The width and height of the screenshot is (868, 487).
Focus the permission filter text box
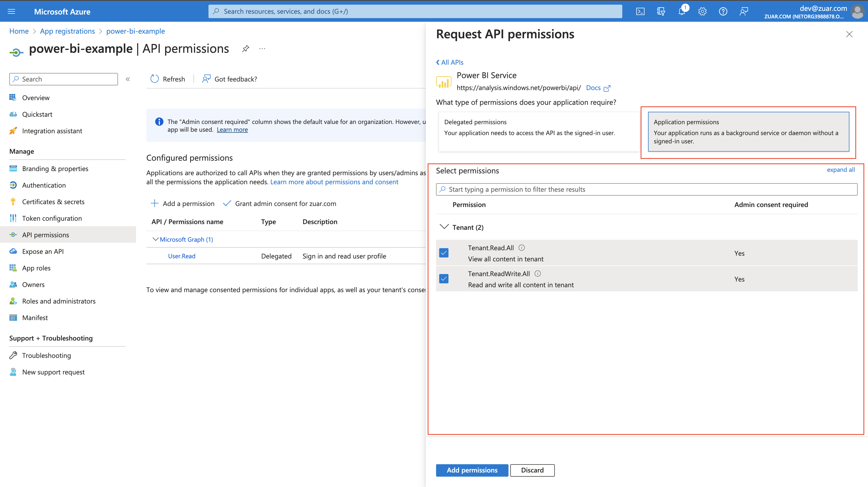[x=647, y=189]
